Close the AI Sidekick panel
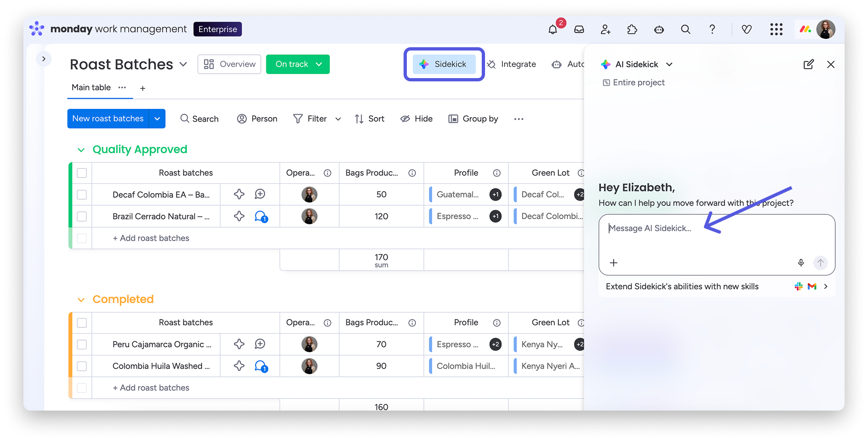The image size is (868, 441). click(x=831, y=65)
